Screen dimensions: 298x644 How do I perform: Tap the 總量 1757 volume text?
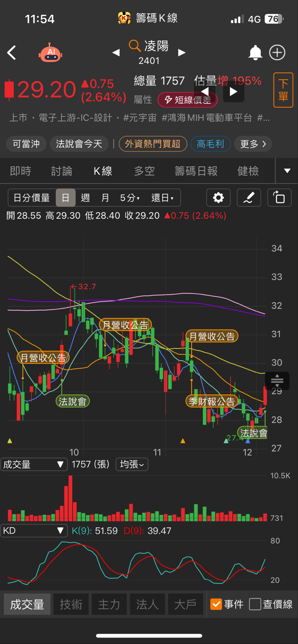tap(159, 81)
